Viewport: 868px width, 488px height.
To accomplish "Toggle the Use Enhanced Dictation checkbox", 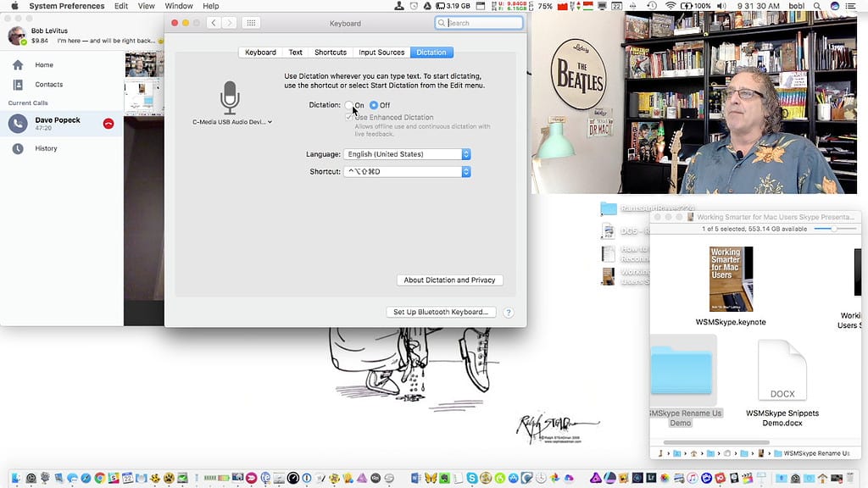I will pos(349,117).
